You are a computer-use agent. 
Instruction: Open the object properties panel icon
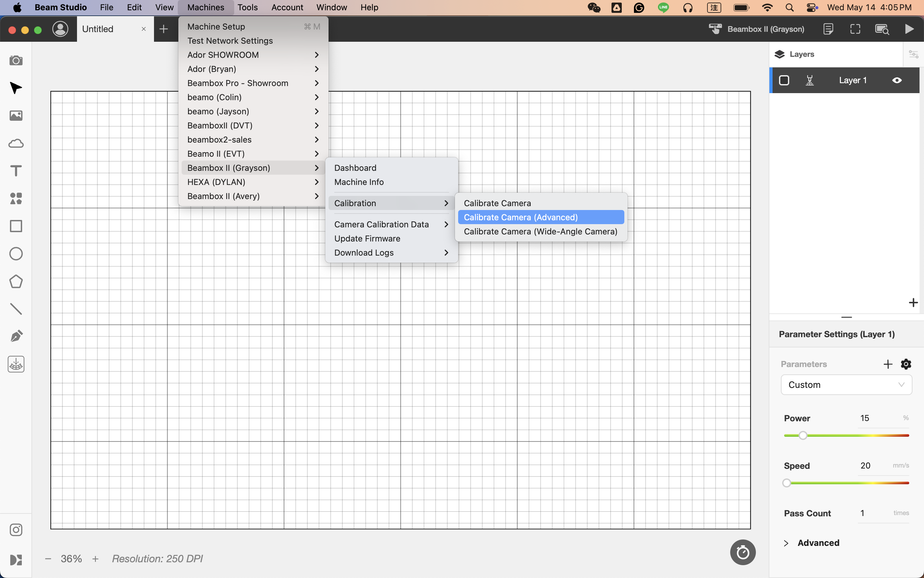point(913,54)
